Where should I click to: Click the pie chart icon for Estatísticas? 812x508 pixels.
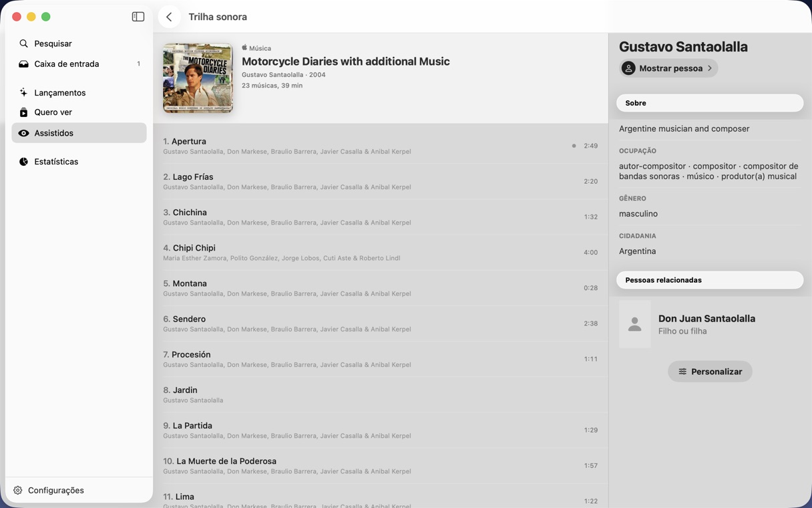click(x=23, y=162)
